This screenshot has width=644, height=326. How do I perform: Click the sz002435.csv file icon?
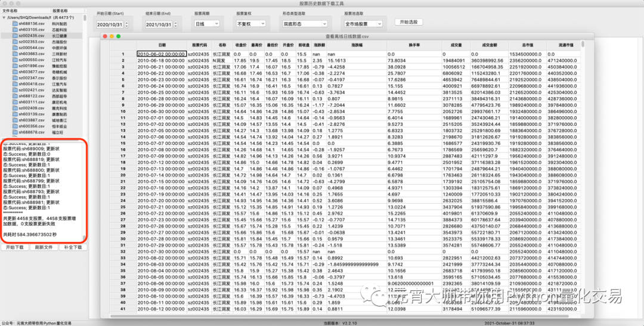pyautogui.click(x=15, y=36)
